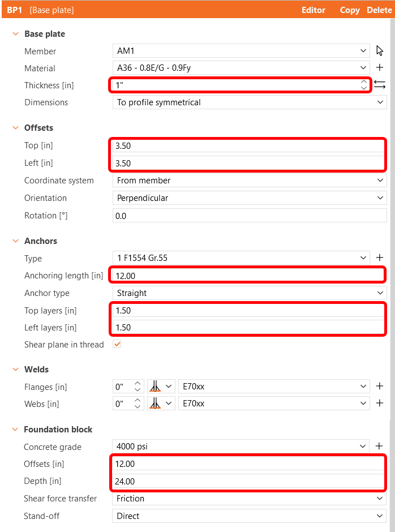Click the swap arrows icon beside Thickness
Screen dimensions: 395x532
click(380, 84)
